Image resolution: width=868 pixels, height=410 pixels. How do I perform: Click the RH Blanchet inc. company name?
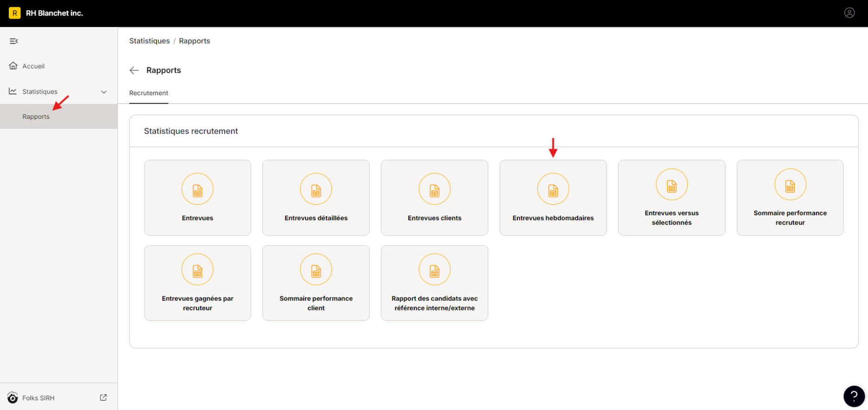click(x=54, y=13)
